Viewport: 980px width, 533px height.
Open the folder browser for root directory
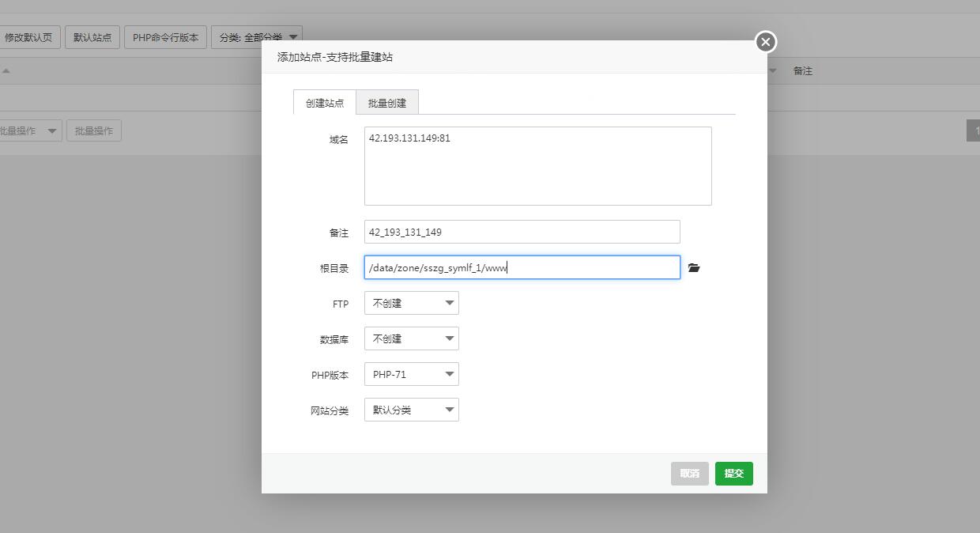click(694, 268)
